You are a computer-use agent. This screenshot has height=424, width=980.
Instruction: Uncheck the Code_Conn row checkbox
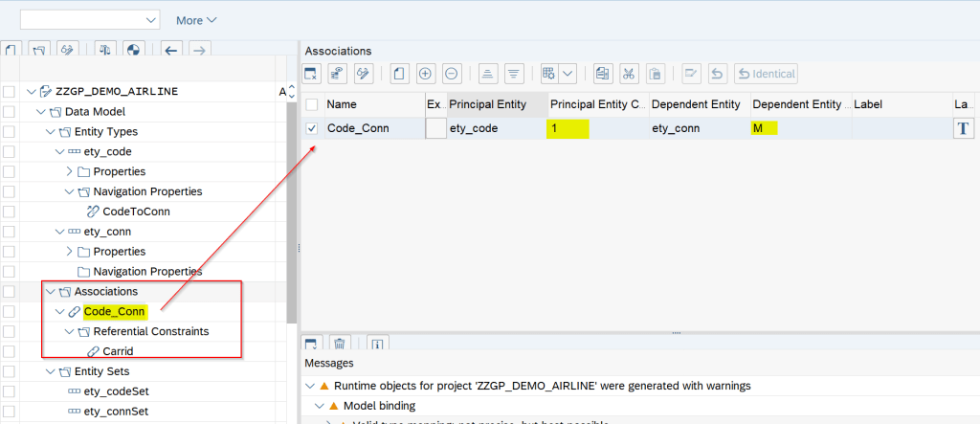(312, 128)
